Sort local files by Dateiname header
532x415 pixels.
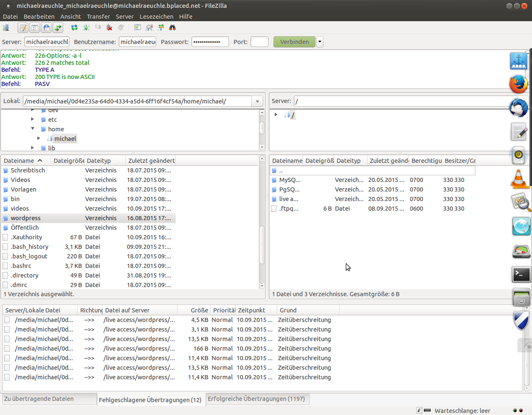click(x=19, y=161)
